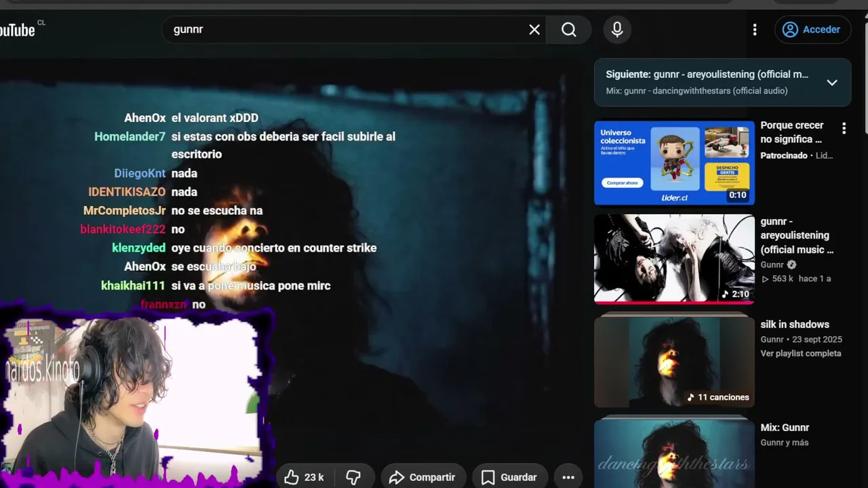Click the chat username Homelander7
This screenshot has width=868, height=488.
[x=130, y=136]
